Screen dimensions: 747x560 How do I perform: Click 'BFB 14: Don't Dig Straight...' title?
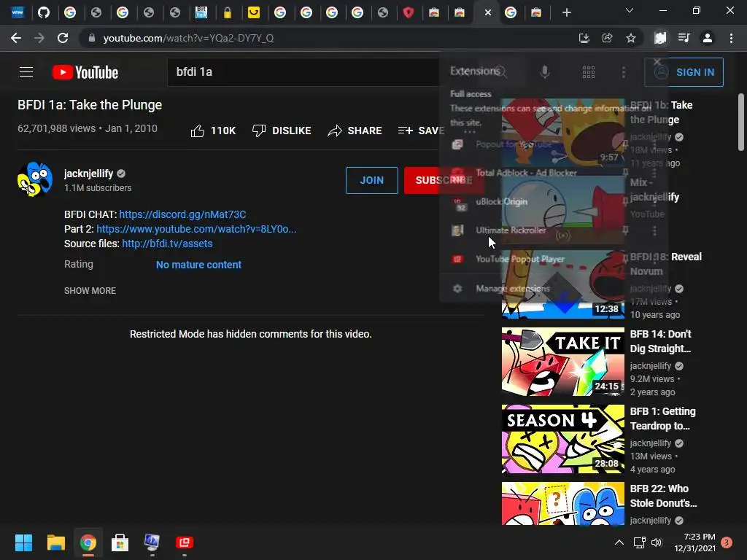(660, 341)
